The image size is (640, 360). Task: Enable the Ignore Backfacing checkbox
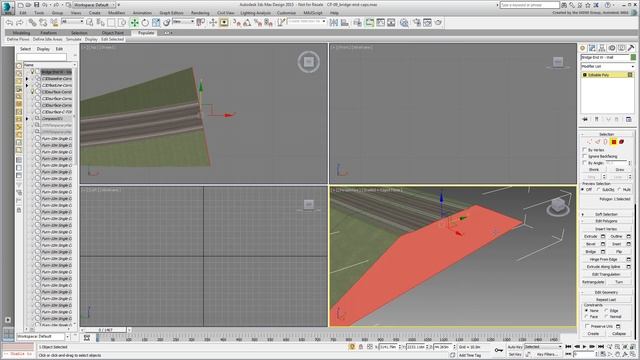coord(584,156)
